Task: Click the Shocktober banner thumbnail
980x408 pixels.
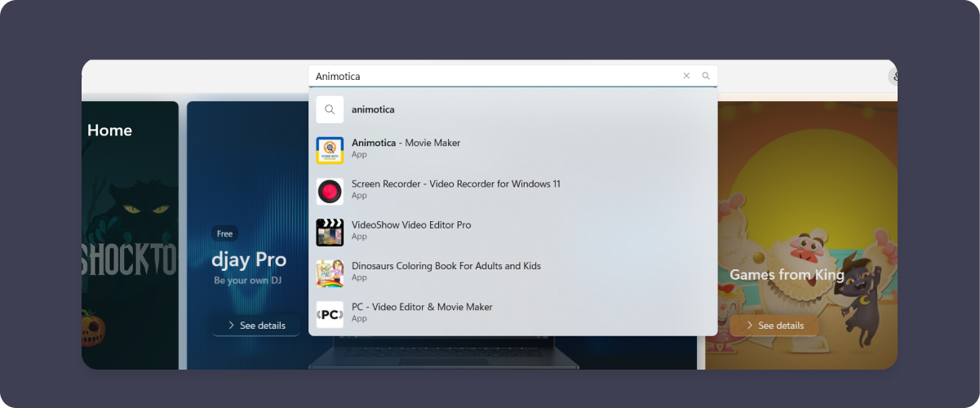Action: (x=130, y=235)
